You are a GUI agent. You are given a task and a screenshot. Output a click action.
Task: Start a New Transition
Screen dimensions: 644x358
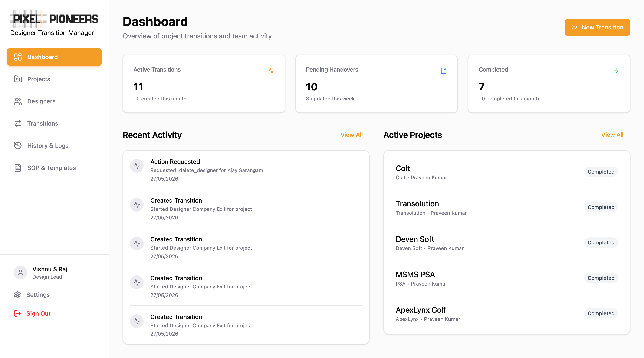click(x=597, y=27)
